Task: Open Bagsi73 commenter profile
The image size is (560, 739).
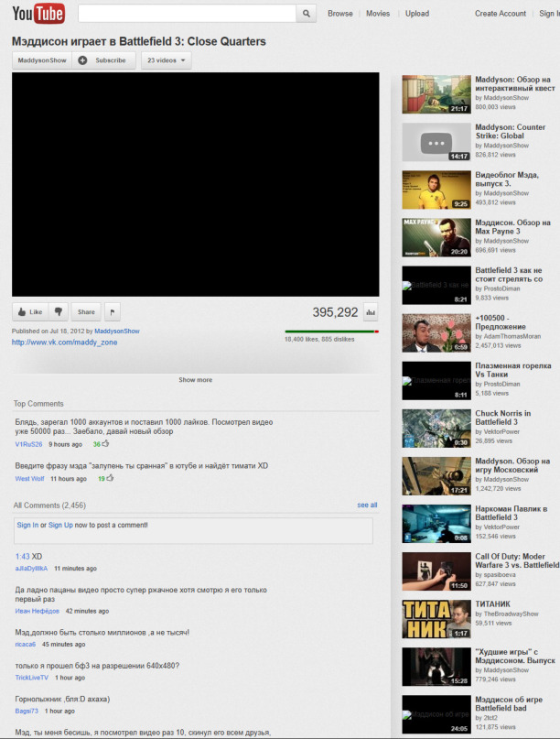Action: [x=27, y=711]
